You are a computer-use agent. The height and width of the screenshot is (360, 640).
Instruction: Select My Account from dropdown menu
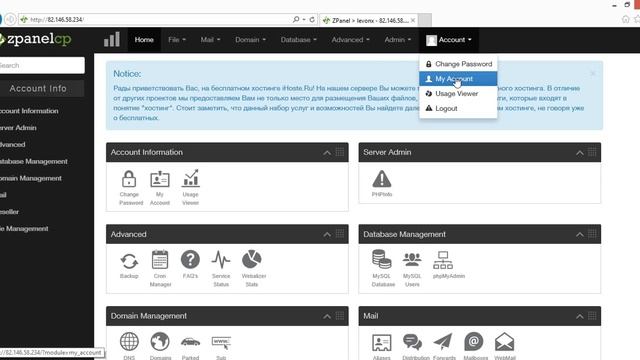(x=458, y=79)
